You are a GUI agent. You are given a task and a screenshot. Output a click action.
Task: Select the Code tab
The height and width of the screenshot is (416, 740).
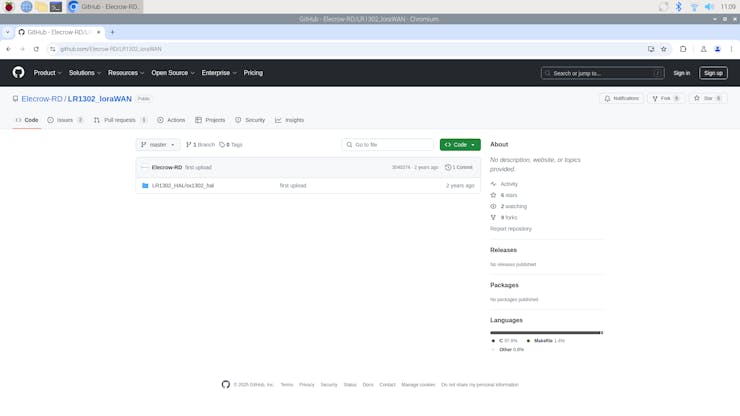click(27, 120)
